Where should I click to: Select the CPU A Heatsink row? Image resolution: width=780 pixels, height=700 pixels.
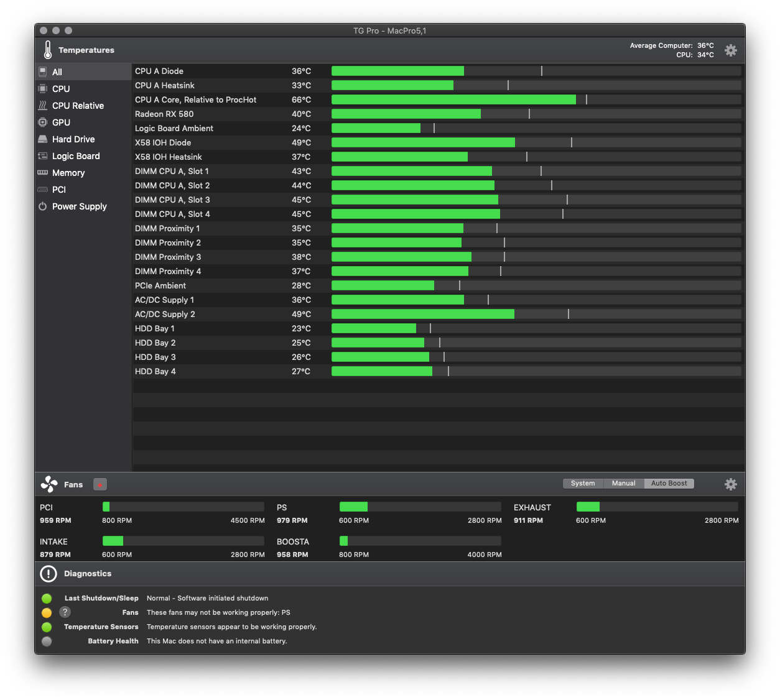tap(439, 85)
